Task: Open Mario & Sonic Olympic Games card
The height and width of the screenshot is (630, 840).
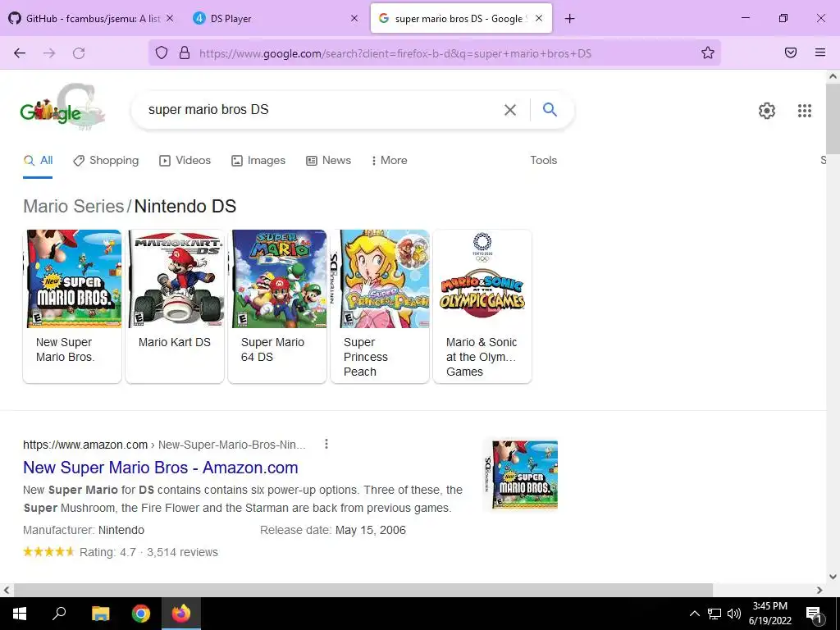Action: click(482, 307)
